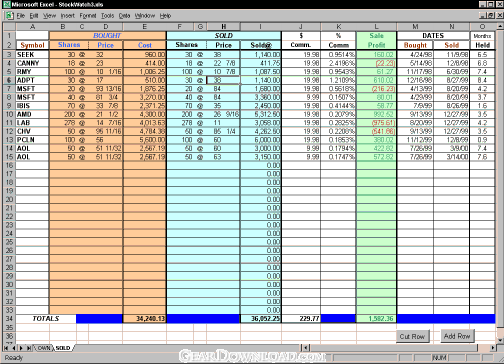Go to previous sheet tab arrow
The width and height of the screenshot is (504, 364).
[x=13, y=348]
